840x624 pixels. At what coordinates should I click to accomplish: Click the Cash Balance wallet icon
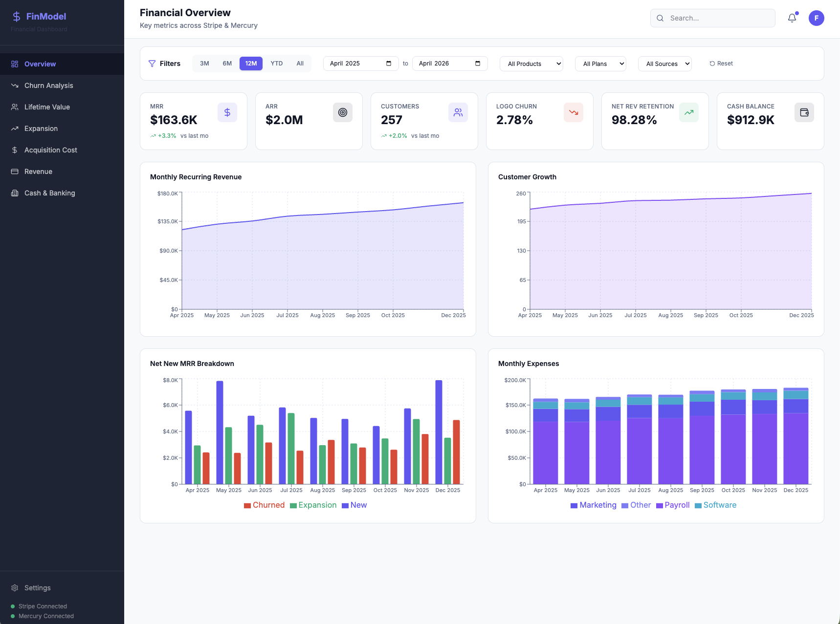click(804, 112)
